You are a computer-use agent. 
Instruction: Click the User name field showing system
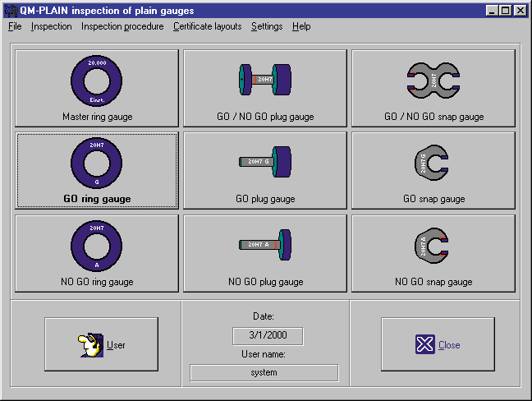(x=264, y=373)
